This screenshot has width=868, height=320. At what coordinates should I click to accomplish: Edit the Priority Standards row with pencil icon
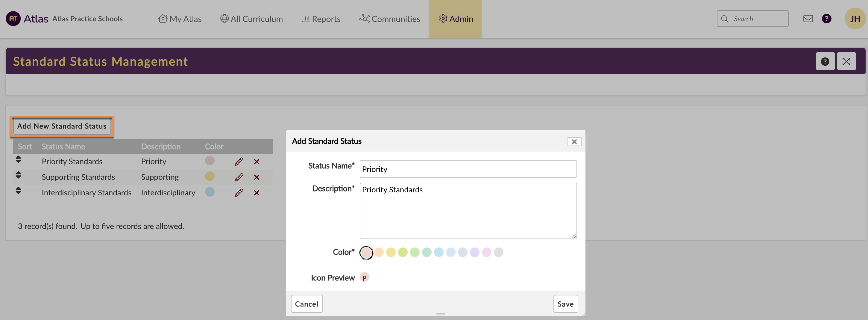239,161
